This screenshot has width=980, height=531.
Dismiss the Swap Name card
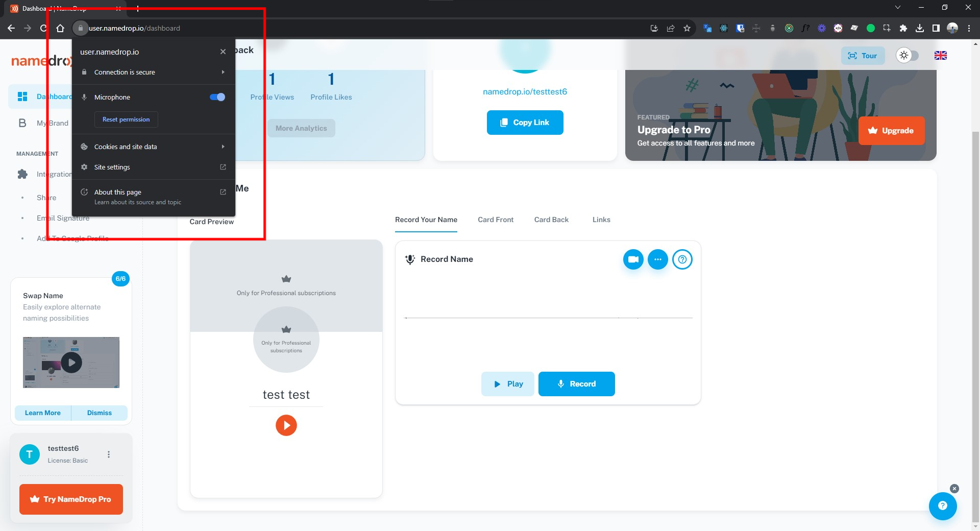pos(100,413)
